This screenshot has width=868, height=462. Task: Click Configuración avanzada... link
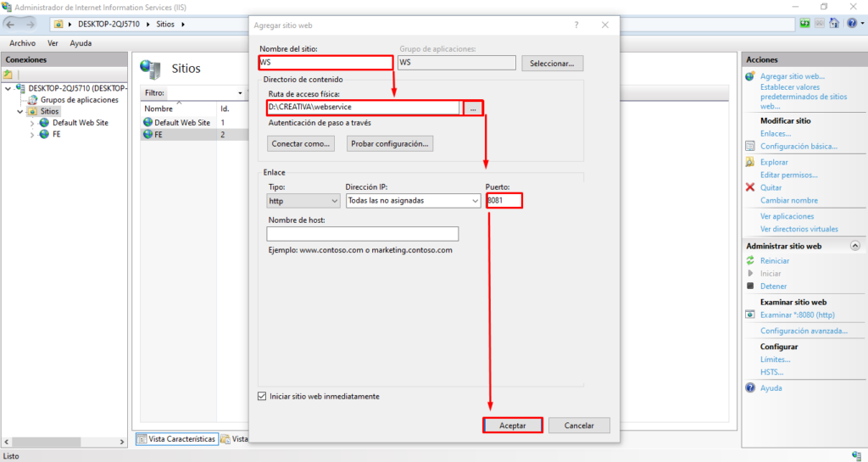click(x=804, y=331)
